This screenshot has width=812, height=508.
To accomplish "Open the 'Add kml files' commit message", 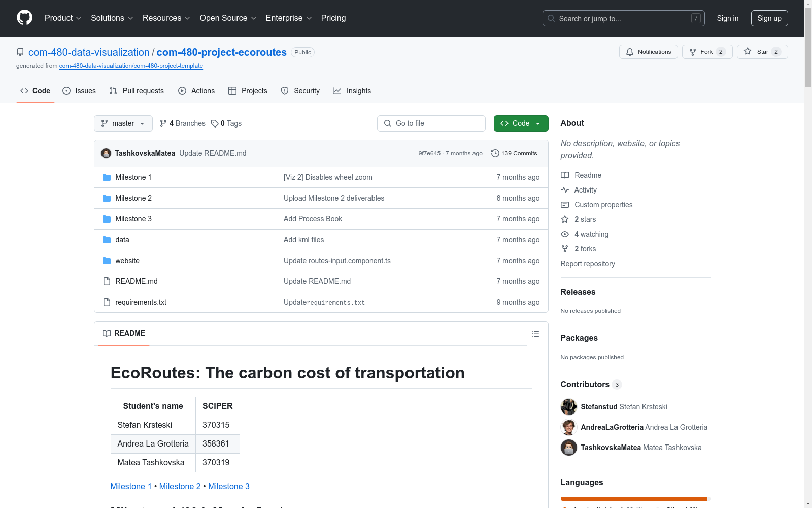I will pyautogui.click(x=303, y=240).
